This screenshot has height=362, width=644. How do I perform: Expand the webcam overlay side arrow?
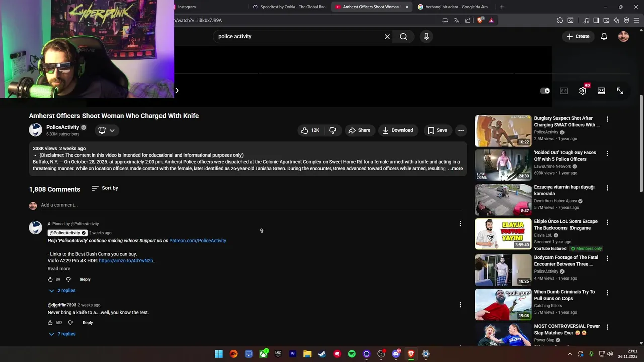tap(177, 90)
